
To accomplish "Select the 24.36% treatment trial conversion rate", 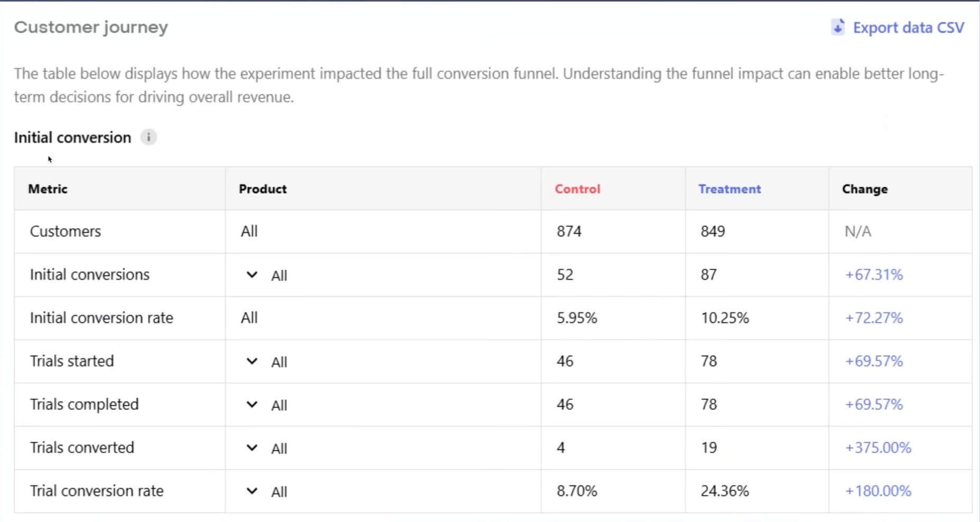I will pyautogui.click(x=725, y=491).
